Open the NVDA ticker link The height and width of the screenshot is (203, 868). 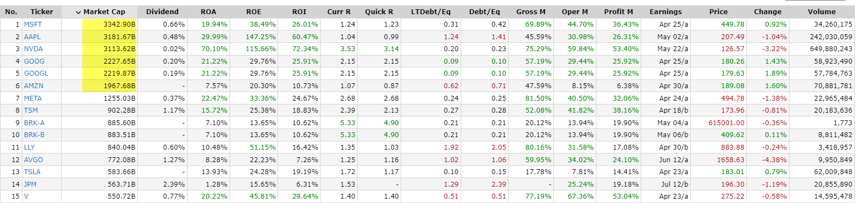pos(33,49)
